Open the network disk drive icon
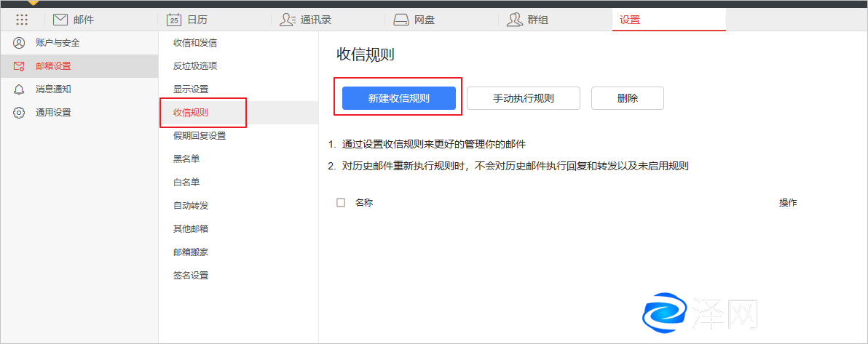This screenshot has width=868, height=344. 401,20
